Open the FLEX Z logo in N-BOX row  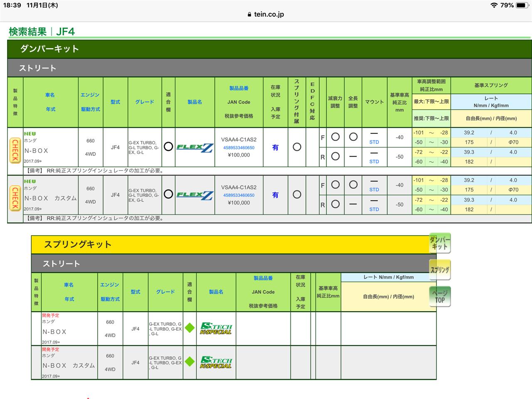tap(195, 148)
